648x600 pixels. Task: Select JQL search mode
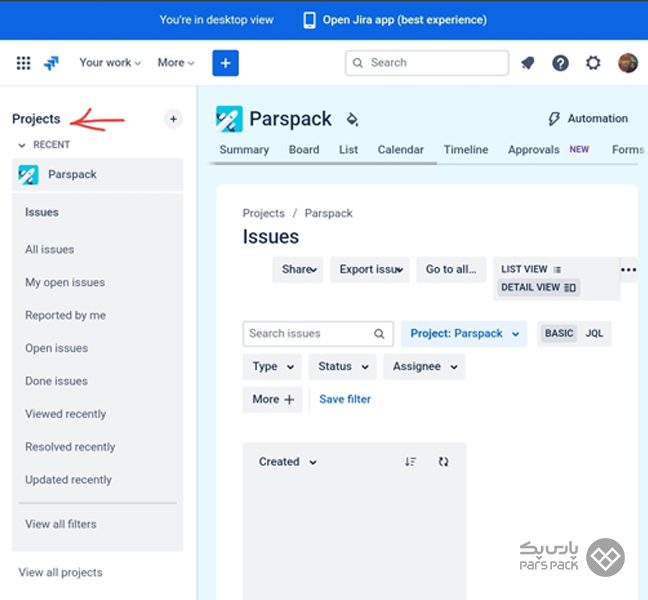coord(594,333)
